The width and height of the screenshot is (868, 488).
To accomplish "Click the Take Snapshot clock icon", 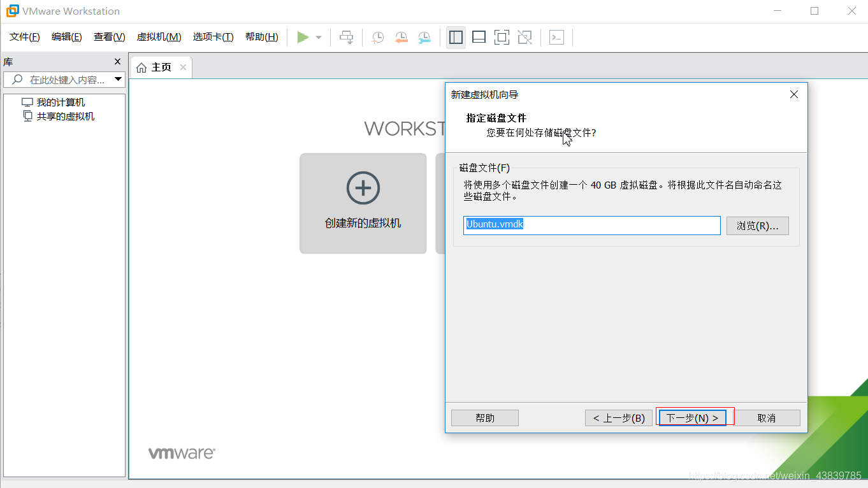I will click(x=378, y=38).
